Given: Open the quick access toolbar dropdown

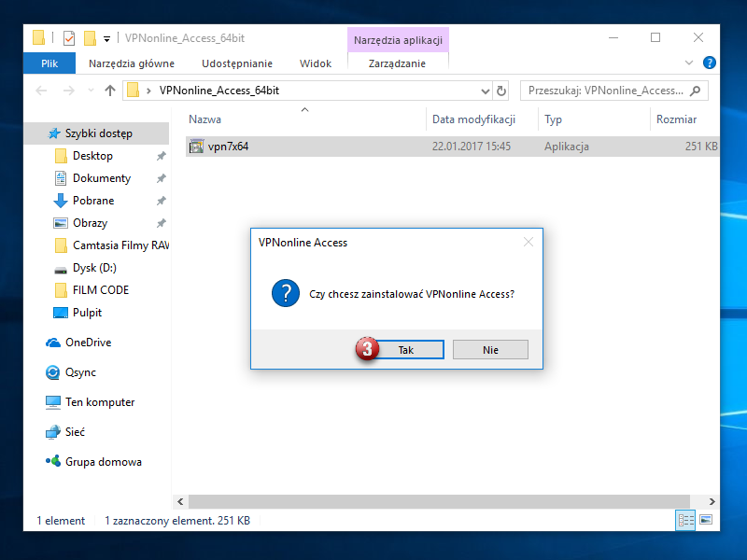Looking at the screenshot, I should coord(107,39).
